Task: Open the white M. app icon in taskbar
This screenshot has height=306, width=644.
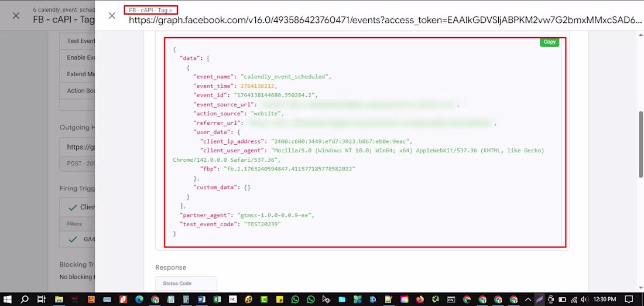Action: click(233, 300)
